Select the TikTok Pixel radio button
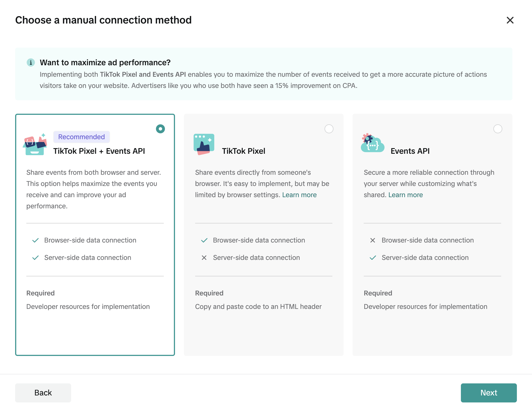532x410 pixels. 329,129
